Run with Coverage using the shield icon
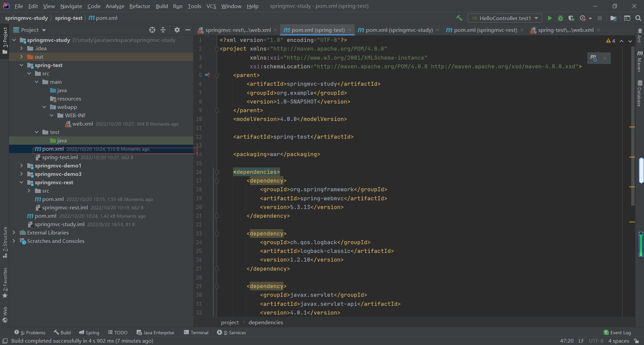Viewport: 644px width, 345px height. click(x=571, y=18)
